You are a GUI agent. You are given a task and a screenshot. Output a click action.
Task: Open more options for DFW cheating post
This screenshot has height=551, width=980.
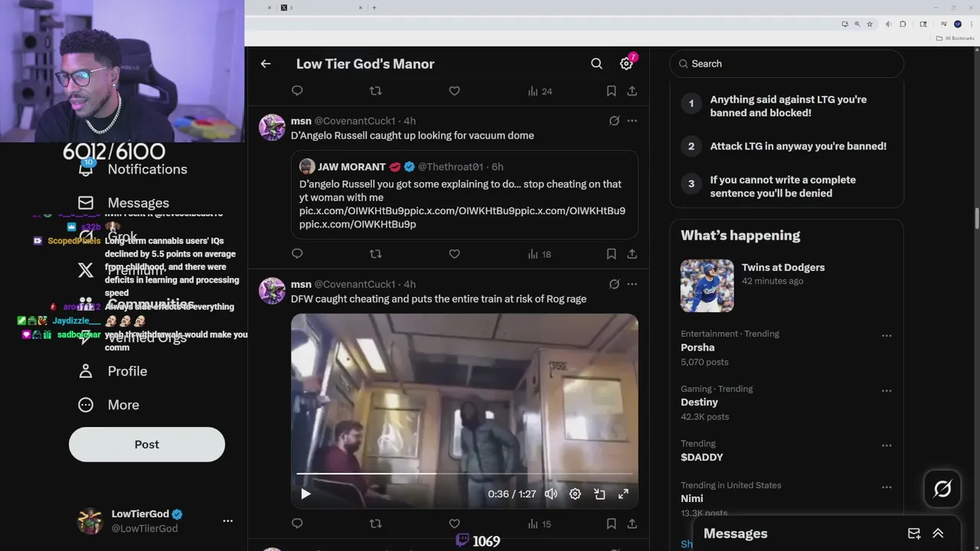click(x=632, y=284)
